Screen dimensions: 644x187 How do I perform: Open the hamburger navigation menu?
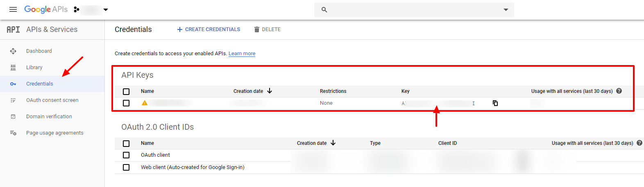(13, 9)
